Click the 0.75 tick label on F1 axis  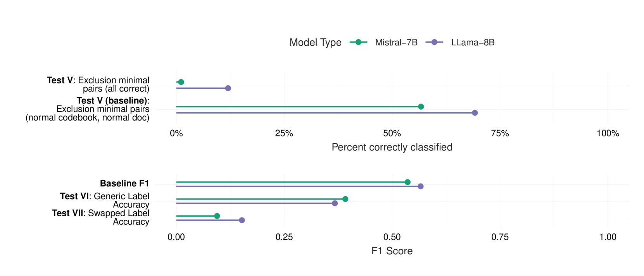tap(500, 237)
